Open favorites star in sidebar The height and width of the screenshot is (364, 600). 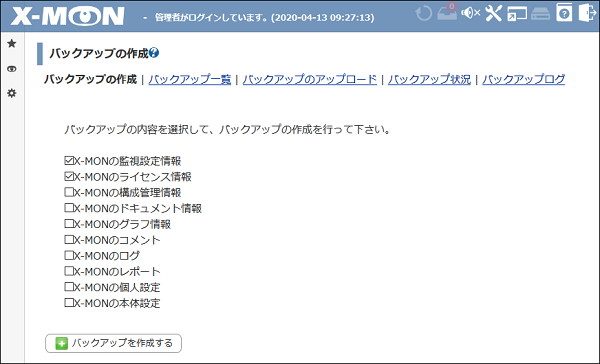(x=12, y=44)
